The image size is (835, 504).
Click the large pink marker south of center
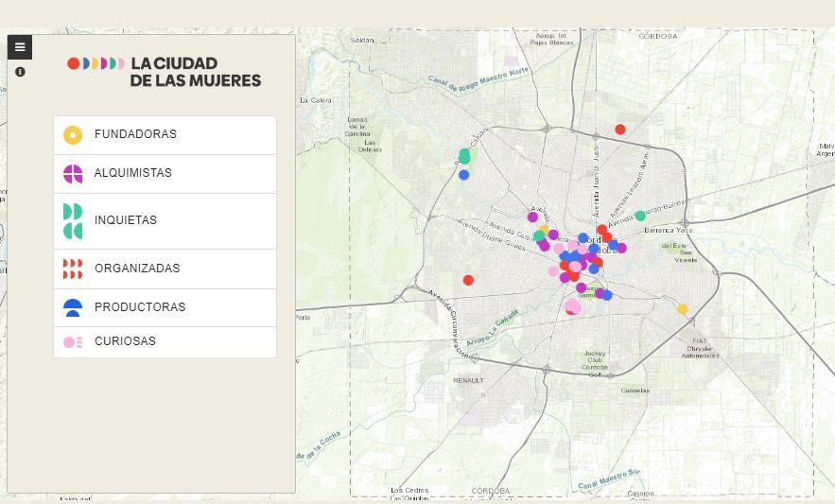click(x=572, y=307)
